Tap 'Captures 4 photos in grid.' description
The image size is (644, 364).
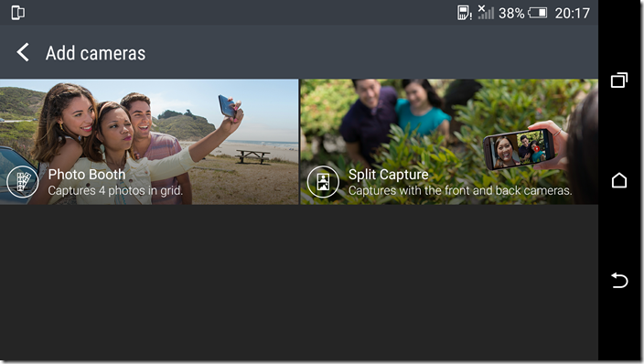click(115, 190)
